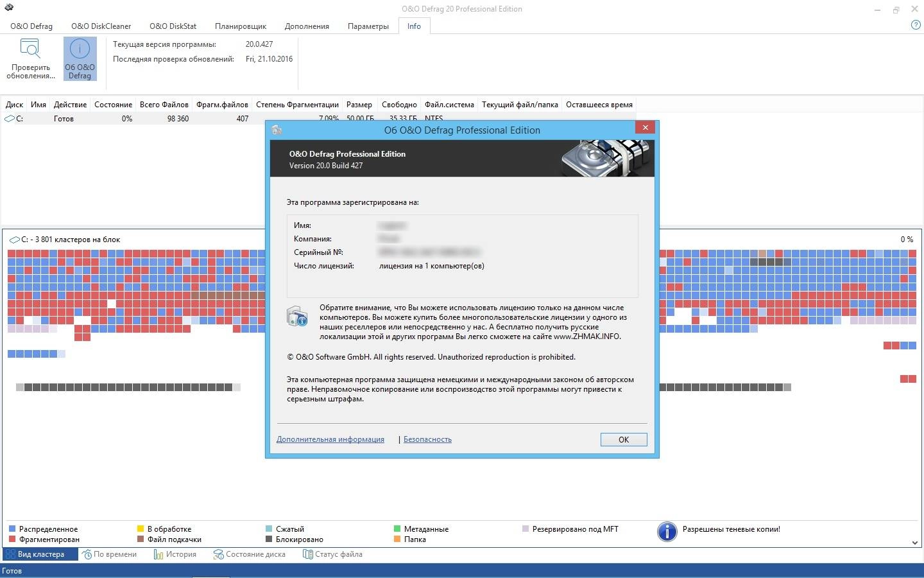Click the '98 360' total files value
Image resolution: width=924 pixels, height=578 pixels.
pos(178,119)
